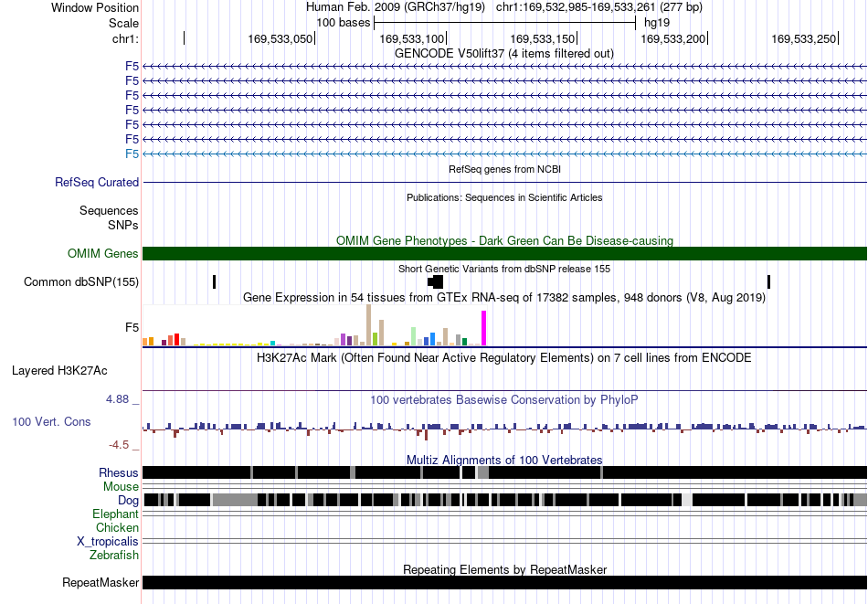Image resolution: width=868 pixels, height=604 pixels.
Task: Select the Dog alignment row label
Action: pyautogui.click(x=128, y=501)
